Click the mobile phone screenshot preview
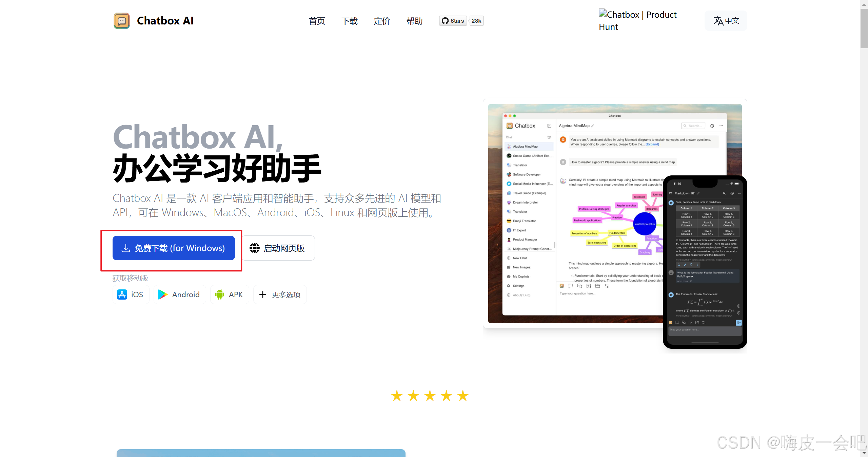 click(x=705, y=261)
